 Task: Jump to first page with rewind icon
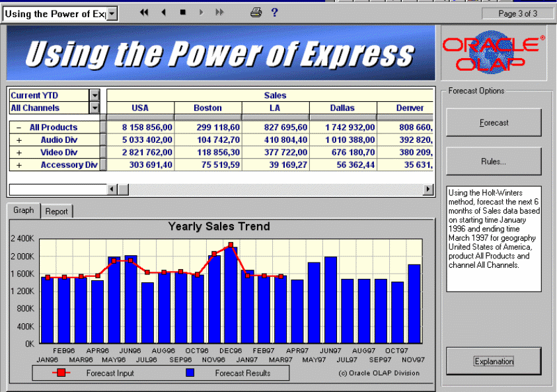click(x=144, y=13)
